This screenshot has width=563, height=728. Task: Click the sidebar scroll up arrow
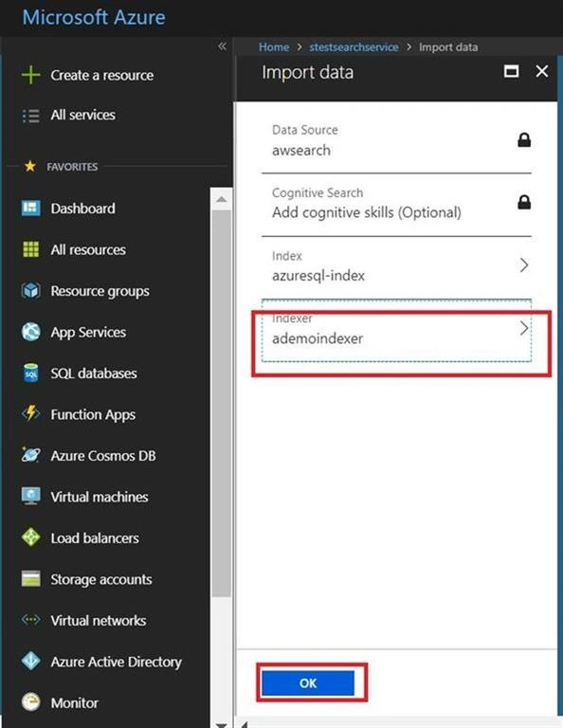pos(222,199)
